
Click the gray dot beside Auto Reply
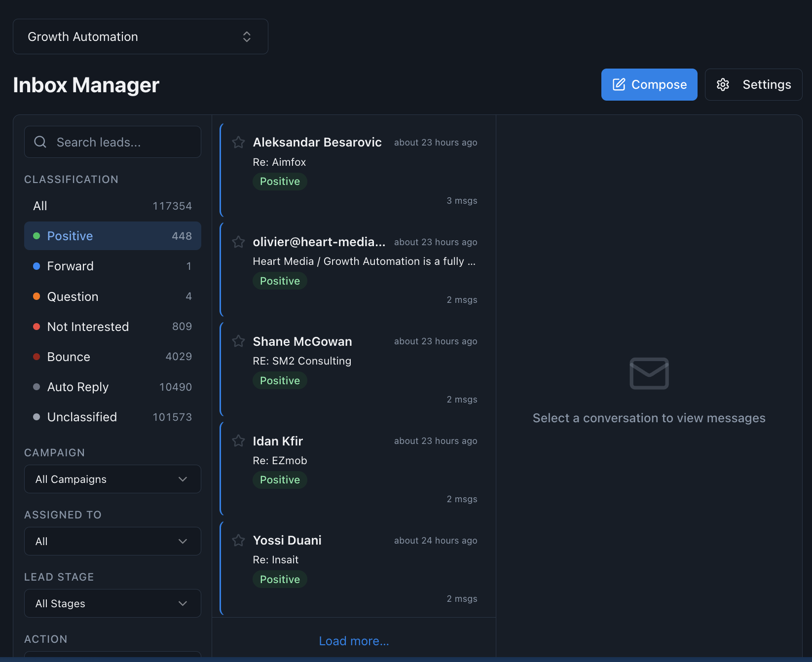pyautogui.click(x=37, y=387)
